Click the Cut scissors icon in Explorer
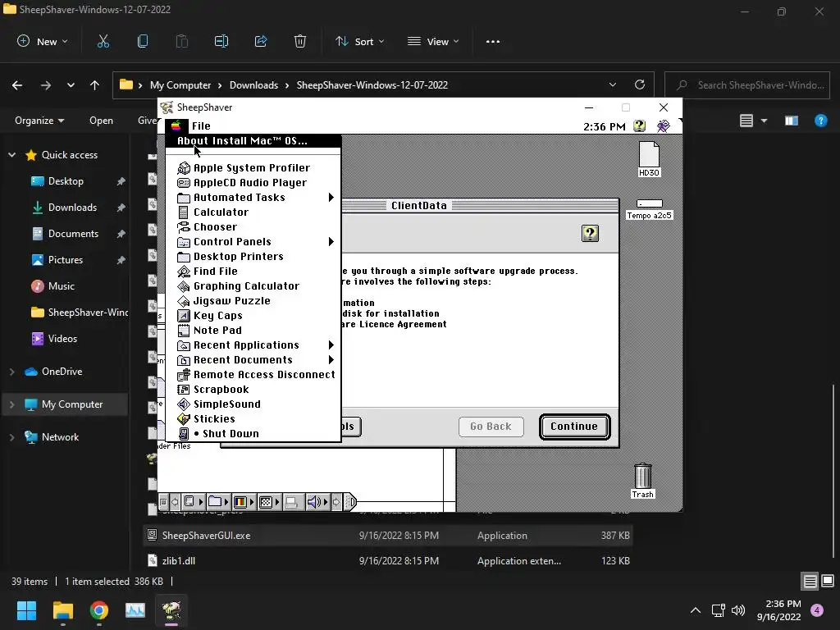840x630 pixels. point(103,41)
